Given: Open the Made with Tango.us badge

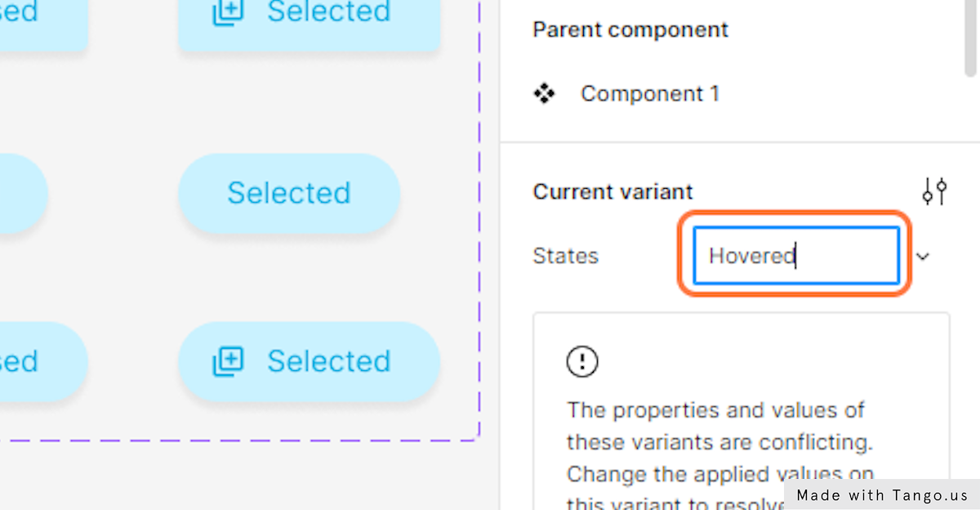Looking at the screenshot, I should (x=882, y=494).
